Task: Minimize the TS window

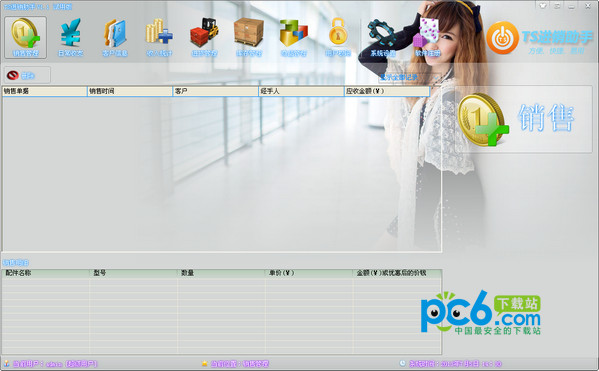Action: tap(572, 6)
